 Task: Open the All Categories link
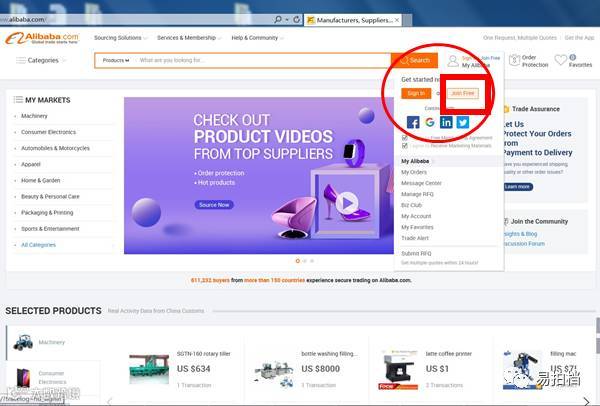click(x=38, y=245)
